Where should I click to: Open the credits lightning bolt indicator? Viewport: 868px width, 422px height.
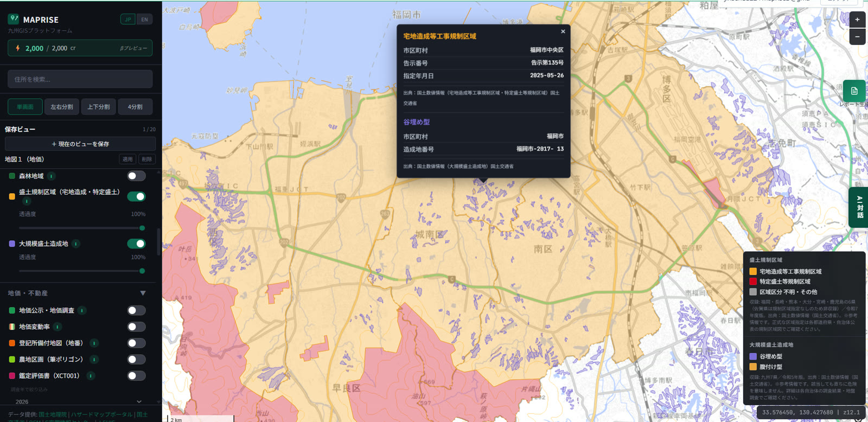pyautogui.click(x=18, y=48)
